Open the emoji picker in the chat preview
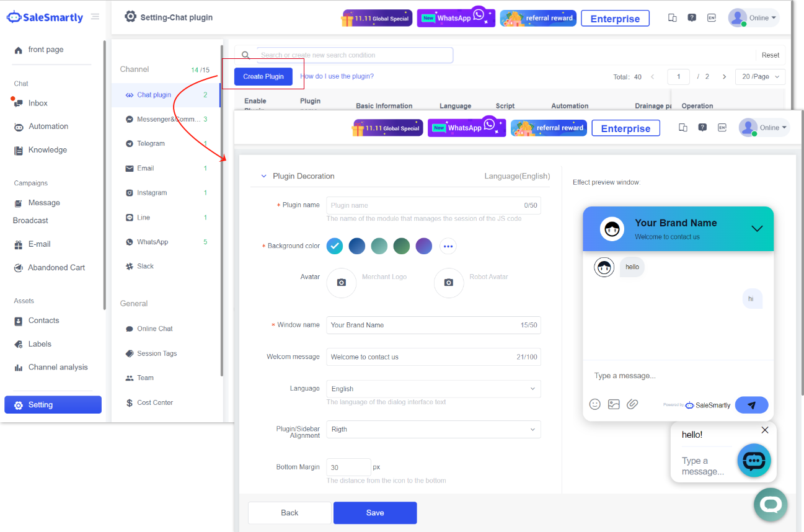 click(594, 404)
